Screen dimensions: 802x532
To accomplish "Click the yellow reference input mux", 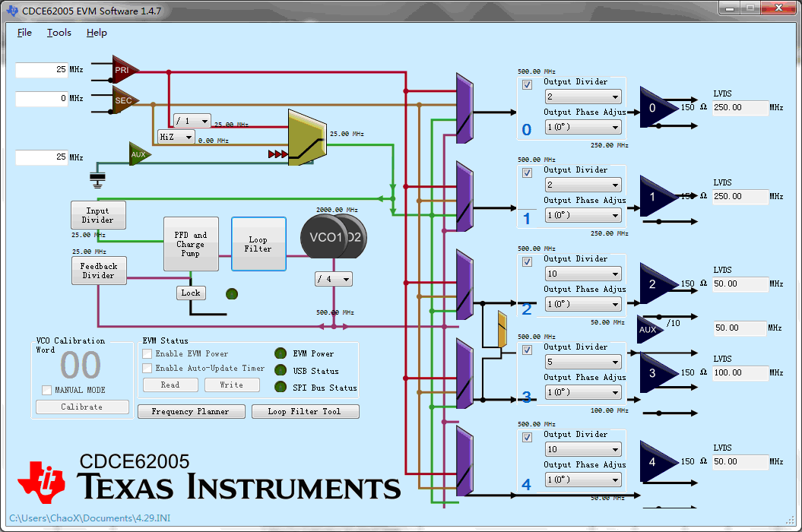I will point(307,137).
